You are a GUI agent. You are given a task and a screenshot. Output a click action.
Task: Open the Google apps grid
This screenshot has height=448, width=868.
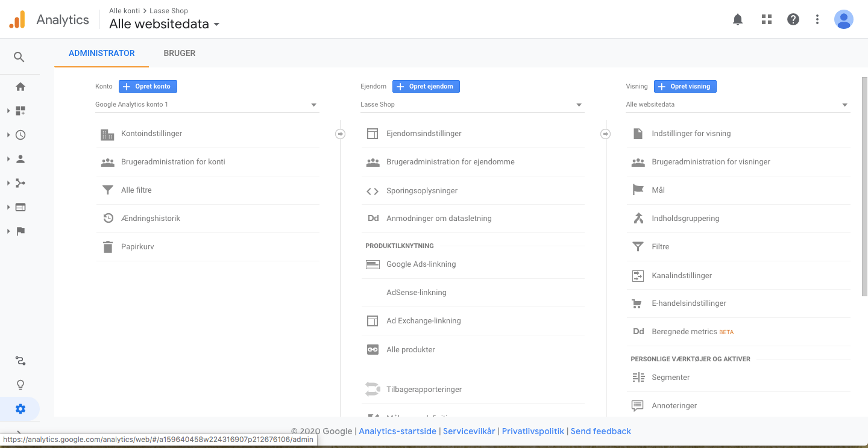click(x=767, y=19)
